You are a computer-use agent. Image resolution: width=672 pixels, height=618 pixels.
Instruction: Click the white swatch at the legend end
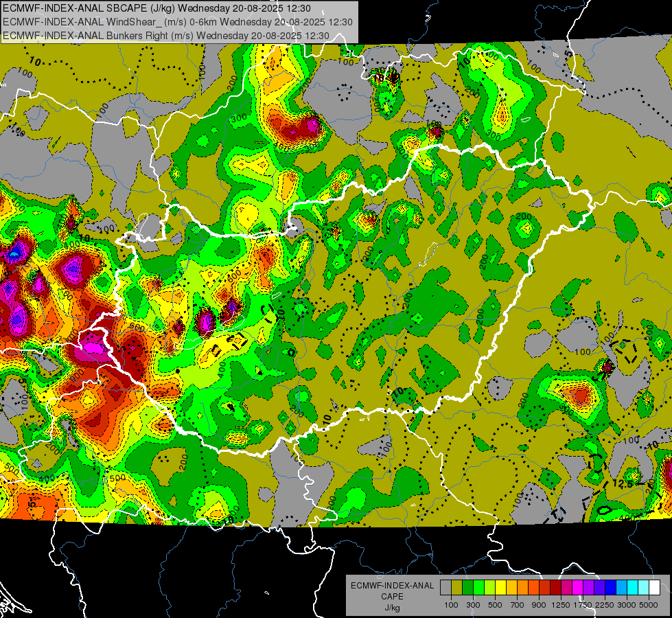pos(654,587)
